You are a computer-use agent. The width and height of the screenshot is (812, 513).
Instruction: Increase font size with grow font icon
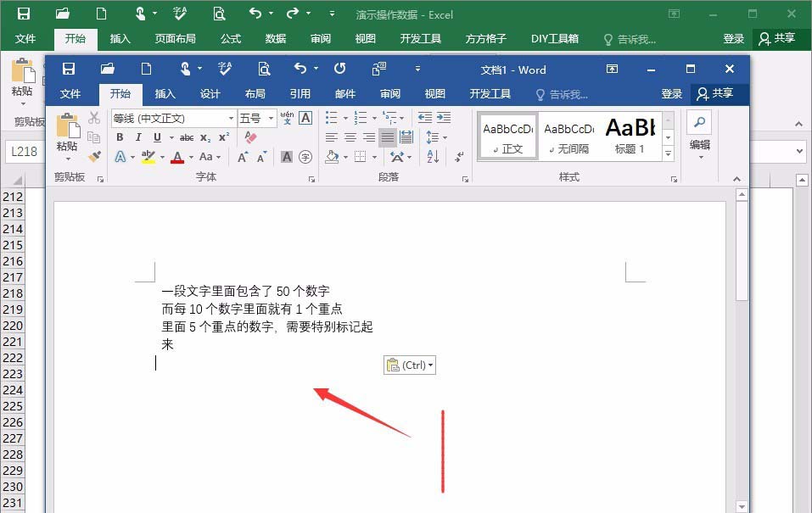(x=243, y=157)
